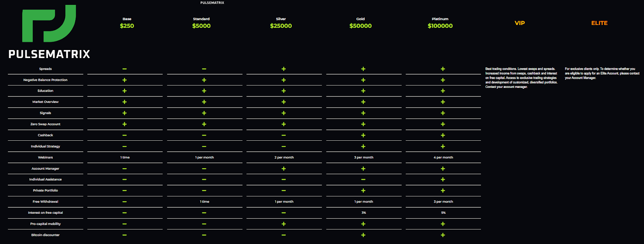The height and width of the screenshot is (244, 644).
Task: Click the Cashback row label
Action: click(x=45, y=135)
